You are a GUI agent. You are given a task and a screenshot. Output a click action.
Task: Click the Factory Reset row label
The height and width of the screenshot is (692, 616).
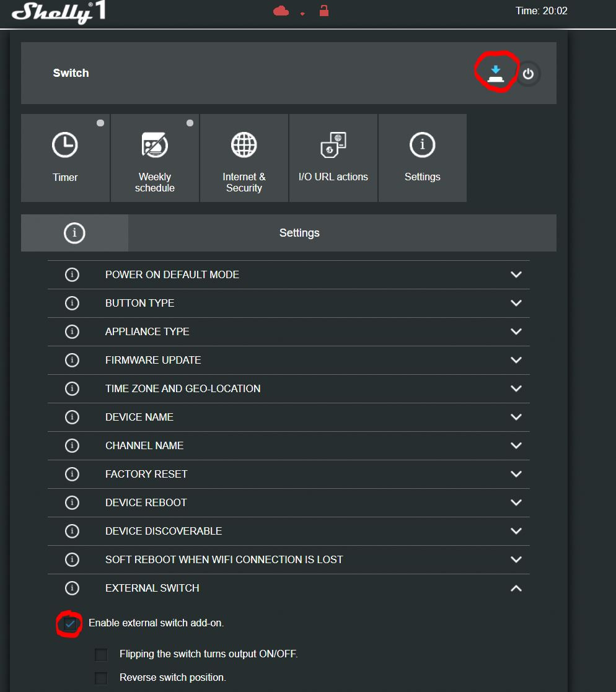[x=146, y=474]
